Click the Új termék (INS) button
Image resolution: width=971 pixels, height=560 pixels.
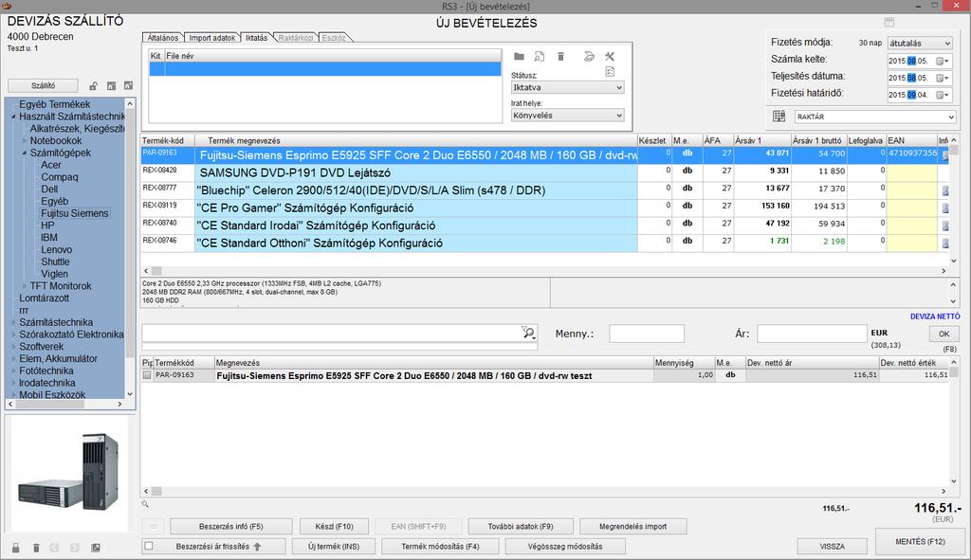click(x=334, y=547)
